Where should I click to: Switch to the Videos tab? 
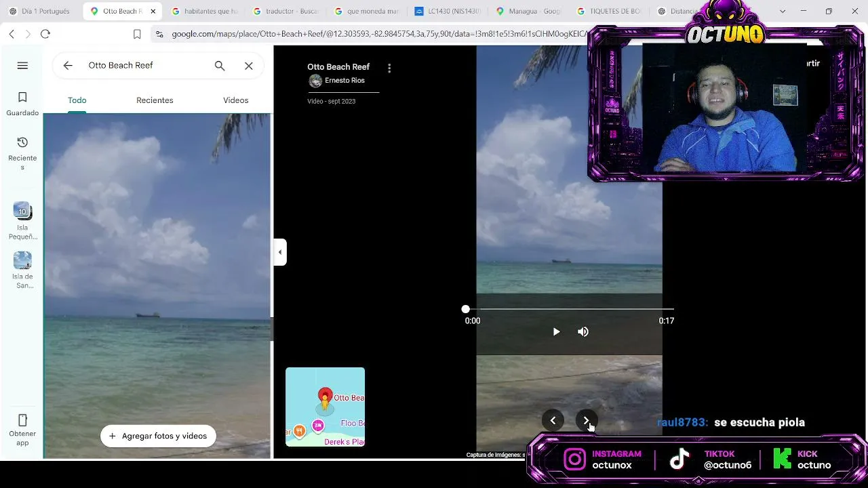(x=236, y=100)
